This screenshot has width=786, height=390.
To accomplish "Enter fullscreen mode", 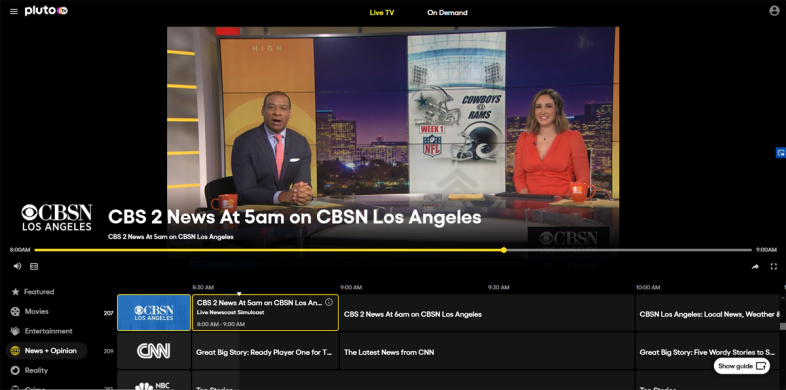I will (x=773, y=267).
